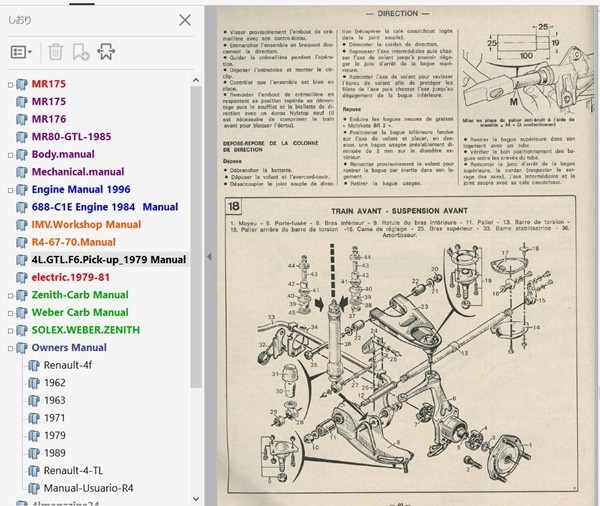
Task: Open the electric.1979-81 bookmark
Action: tap(71, 277)
